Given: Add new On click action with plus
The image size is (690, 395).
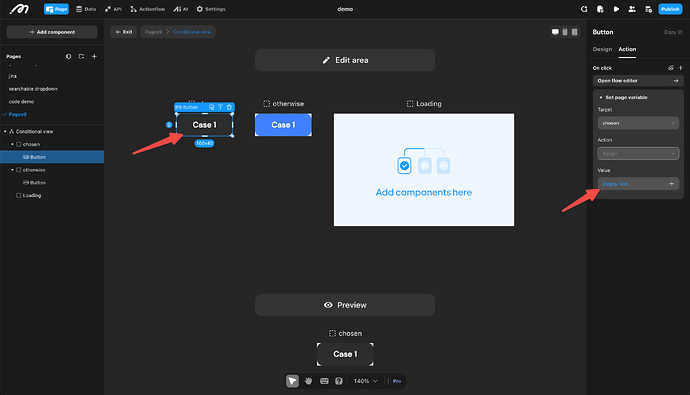Looking at the screenshot, I should 681,68.
